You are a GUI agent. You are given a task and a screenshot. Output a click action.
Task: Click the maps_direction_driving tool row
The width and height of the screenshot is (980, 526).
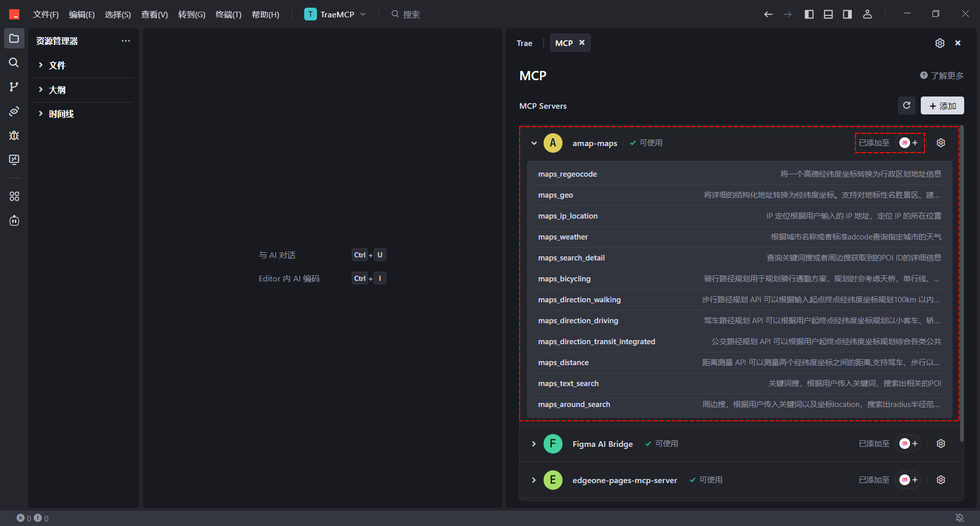pos(740,321)
